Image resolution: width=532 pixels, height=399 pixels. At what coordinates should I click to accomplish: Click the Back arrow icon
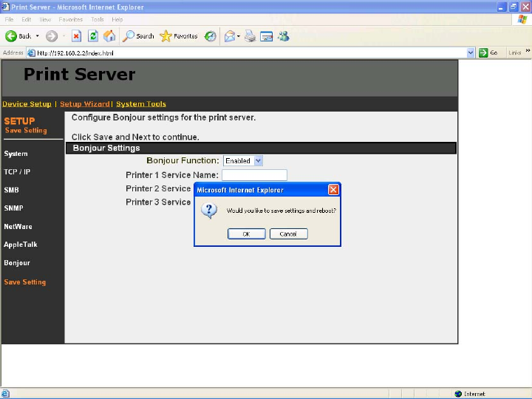point(11,36)
